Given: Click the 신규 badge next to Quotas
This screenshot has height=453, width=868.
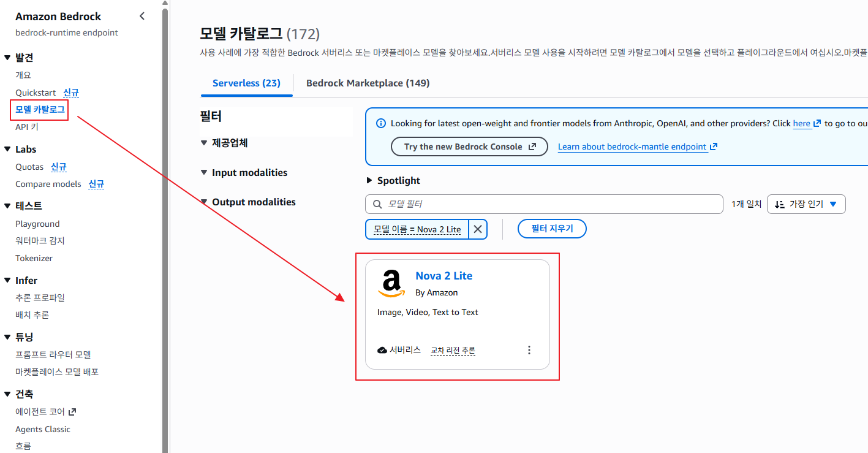Looking at the screenshot, I should coord(59,167).
